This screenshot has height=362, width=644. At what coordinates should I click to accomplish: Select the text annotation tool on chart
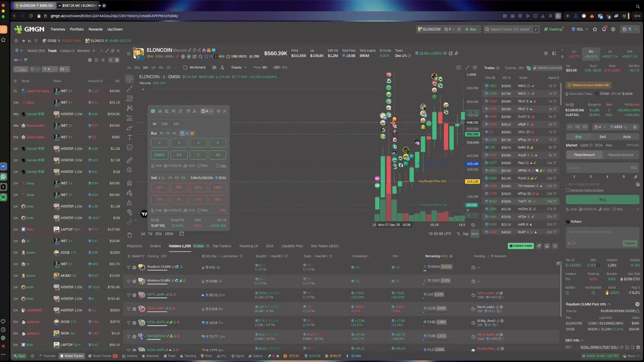130,137
